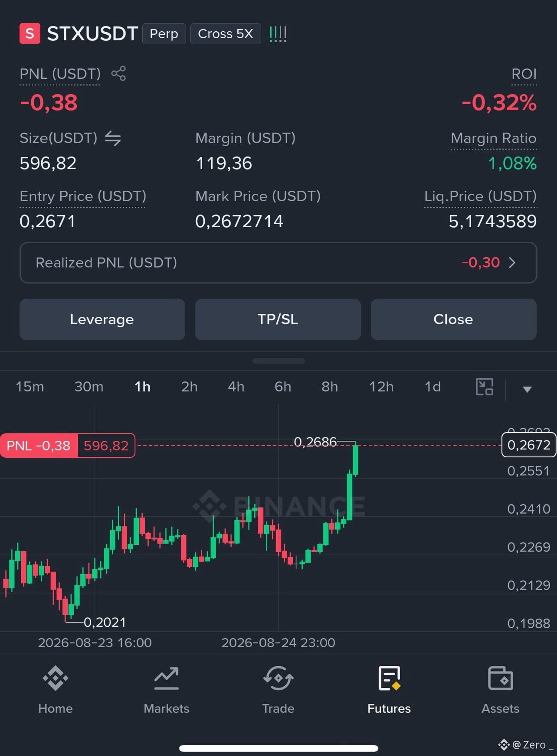Share PNL using the share icon
The height and width of the screenshot is (756, 557).
click(x=118, y=73)
